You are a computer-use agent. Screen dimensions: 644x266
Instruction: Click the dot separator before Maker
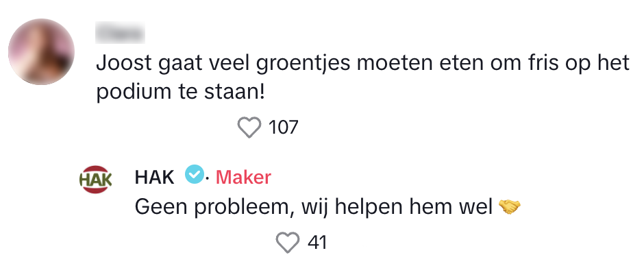pos(208,178)
